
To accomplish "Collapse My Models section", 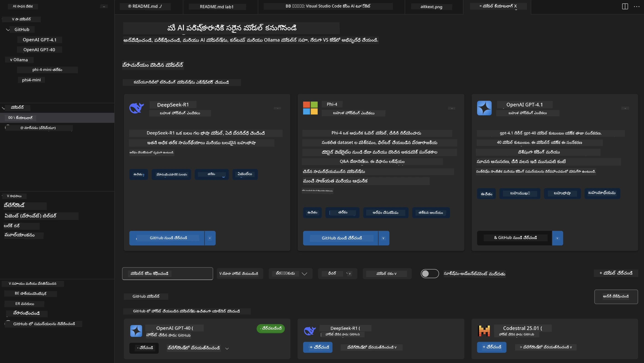I will tap(13, 19).
